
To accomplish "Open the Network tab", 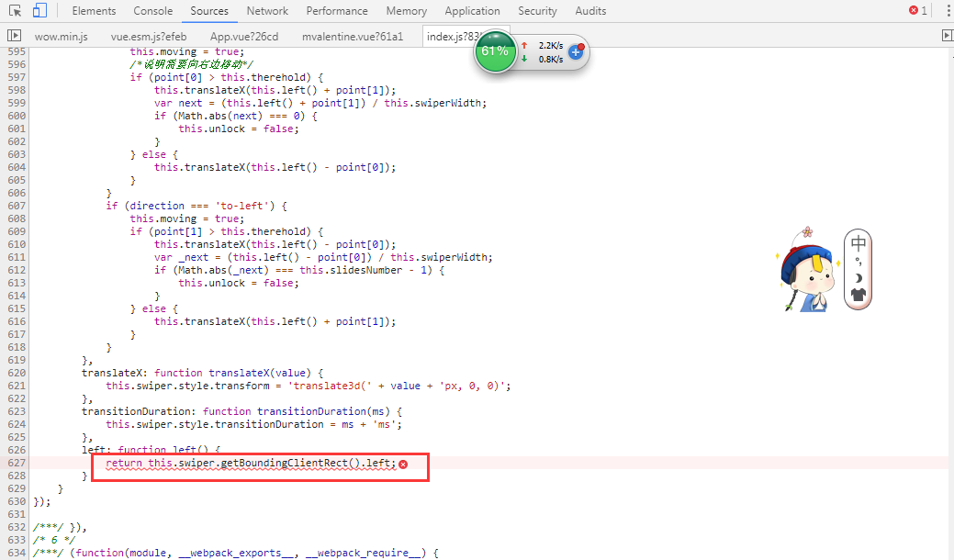I will click(268, 11).
